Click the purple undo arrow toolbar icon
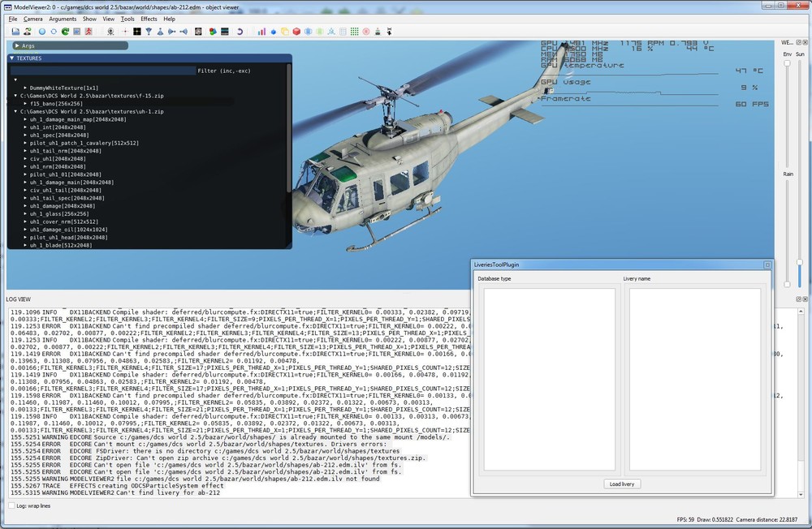This screenshot has height=529, width=812. [239, 32]
